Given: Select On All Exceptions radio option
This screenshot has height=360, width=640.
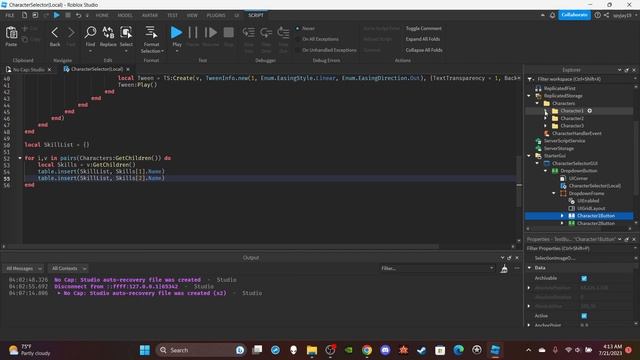Looking at the screenshot, I should (298, 39).
